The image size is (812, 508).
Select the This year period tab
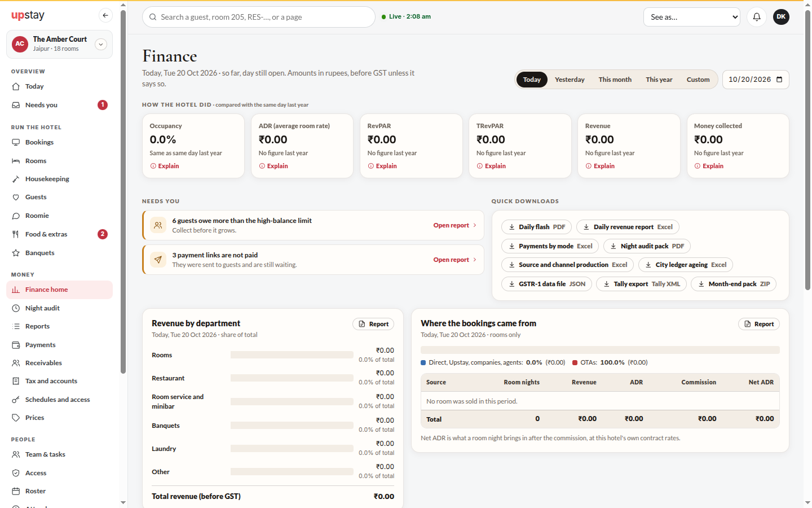click(659, 80)
